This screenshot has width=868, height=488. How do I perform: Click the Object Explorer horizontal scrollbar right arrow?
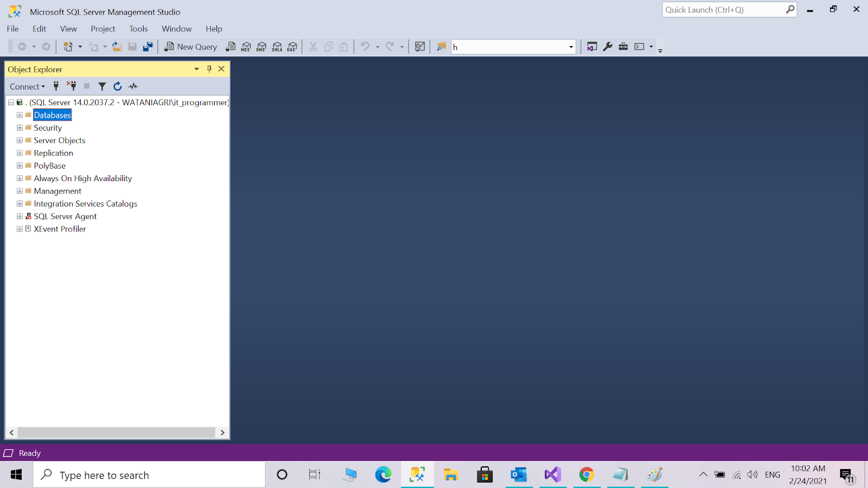click(x=222, y=433)
